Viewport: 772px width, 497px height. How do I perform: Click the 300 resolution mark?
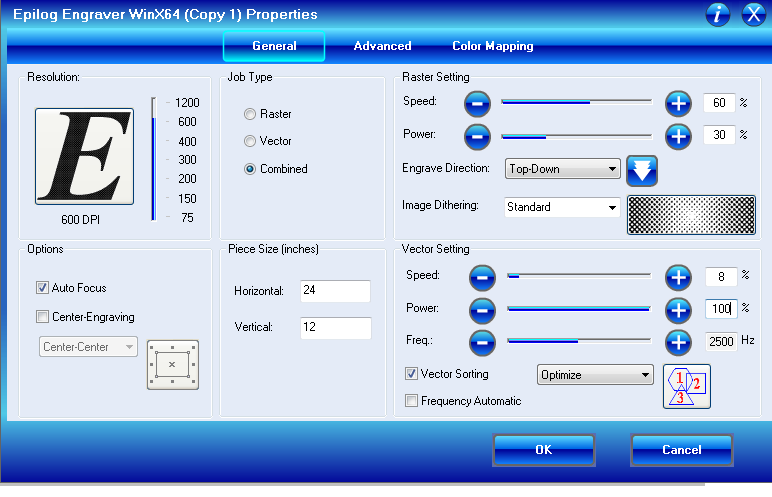187,160
